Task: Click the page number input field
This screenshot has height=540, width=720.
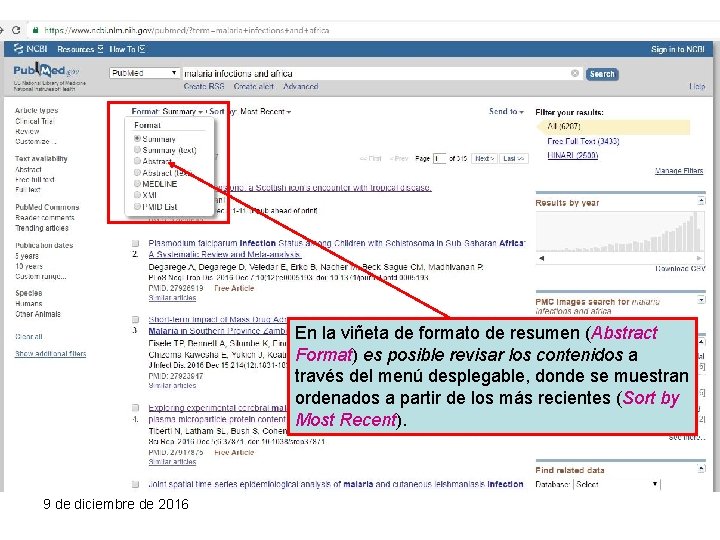Action: pyautogui.click(x=439, y=158)
